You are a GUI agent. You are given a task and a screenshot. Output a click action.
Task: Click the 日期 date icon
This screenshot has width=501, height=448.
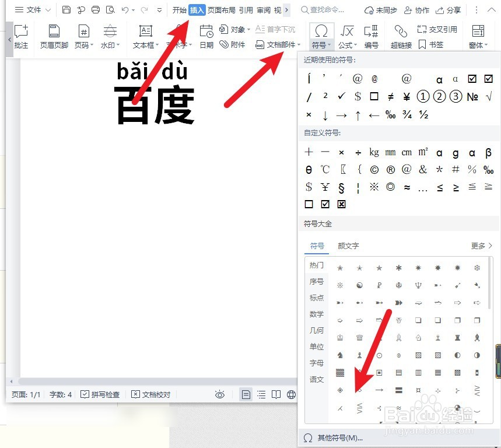point(206,37)
